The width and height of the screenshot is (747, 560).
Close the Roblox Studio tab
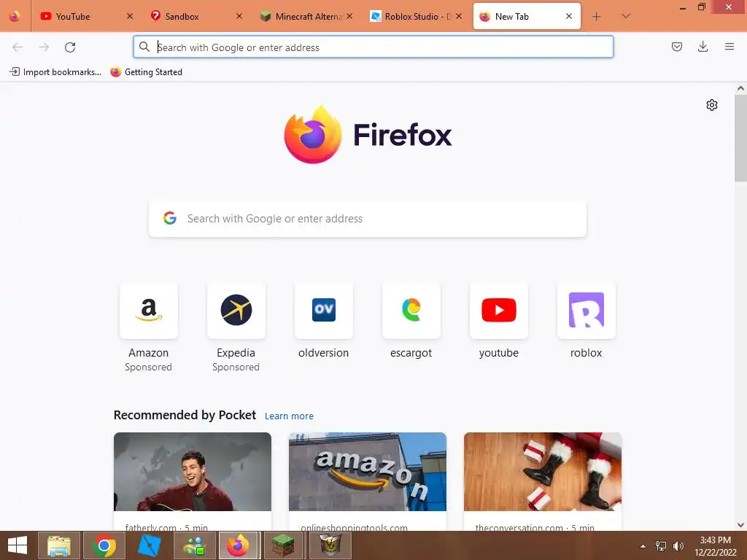click(x=458, y=16)
